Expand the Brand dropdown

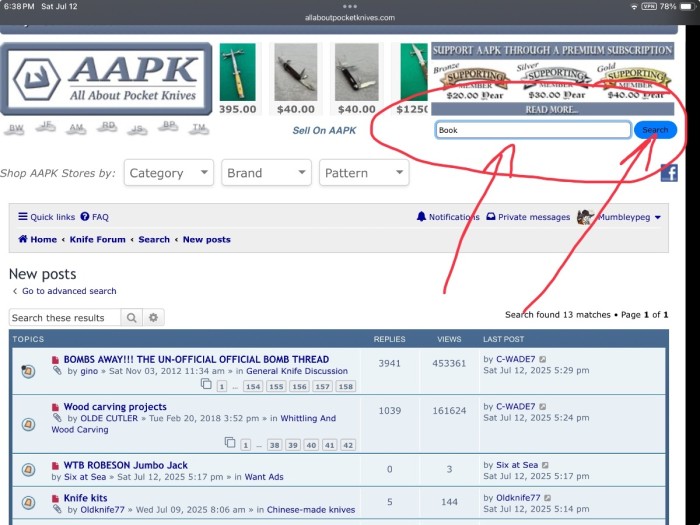pos(267,173)
